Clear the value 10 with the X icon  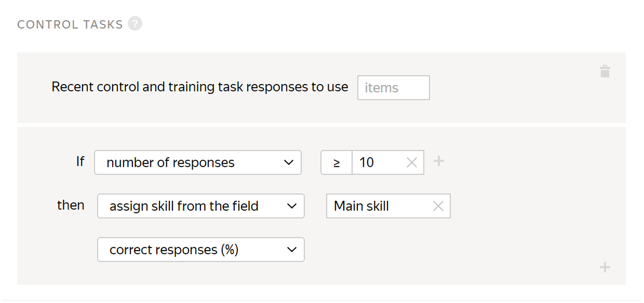coord(412,162)
